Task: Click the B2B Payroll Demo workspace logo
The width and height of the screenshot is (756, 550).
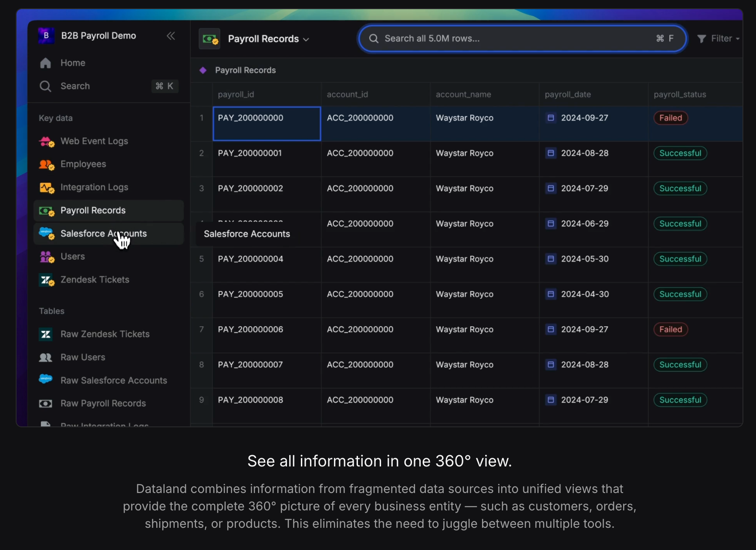Action: click(x=46, y=36)
